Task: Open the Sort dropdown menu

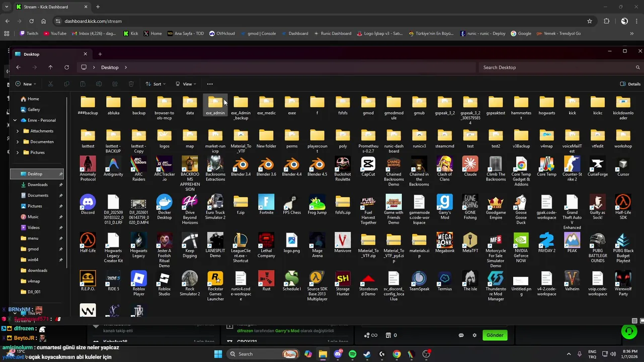Action: (x=155, y=84)
